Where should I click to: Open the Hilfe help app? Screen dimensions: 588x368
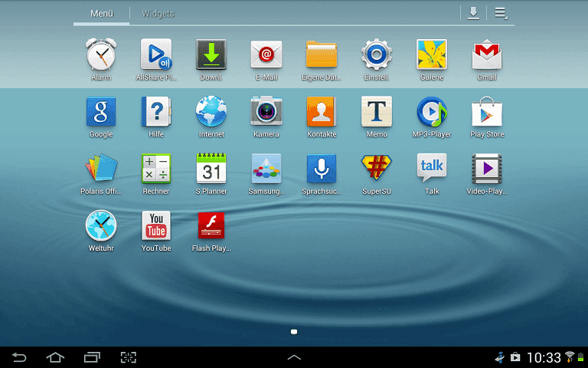[156, 112]
